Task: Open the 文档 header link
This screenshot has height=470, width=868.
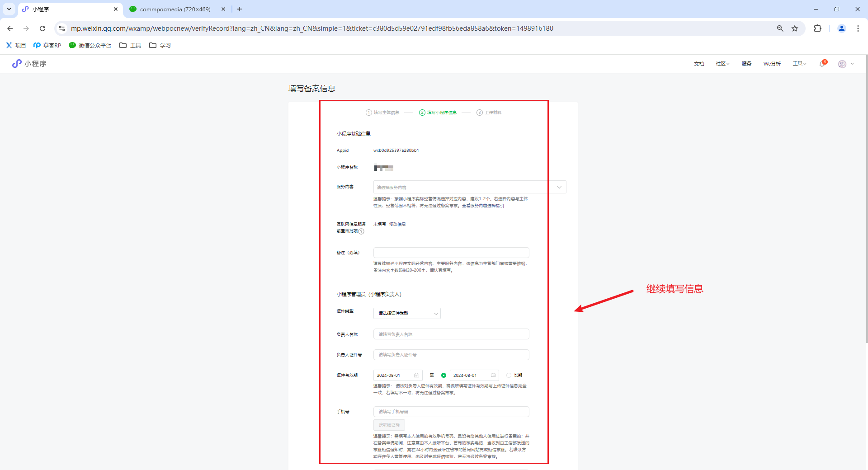Action: click(x=699, y=64)
